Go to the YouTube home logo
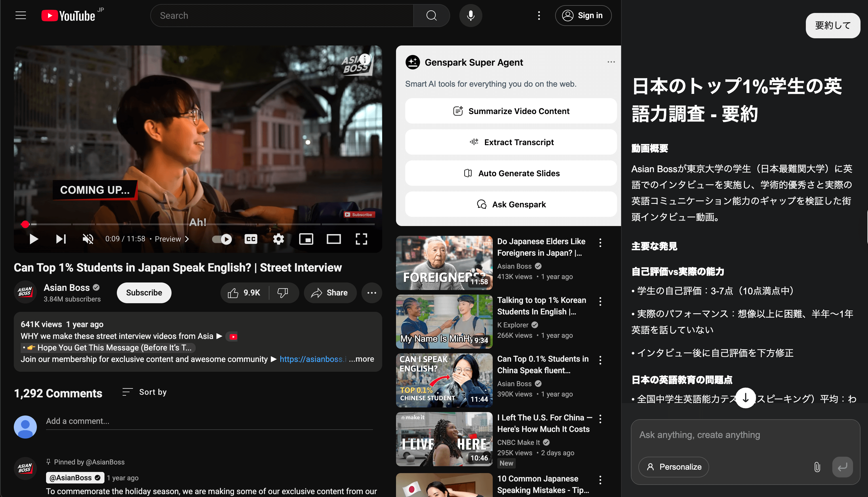Viewport: 868px width, 497px height. [68, 16]
